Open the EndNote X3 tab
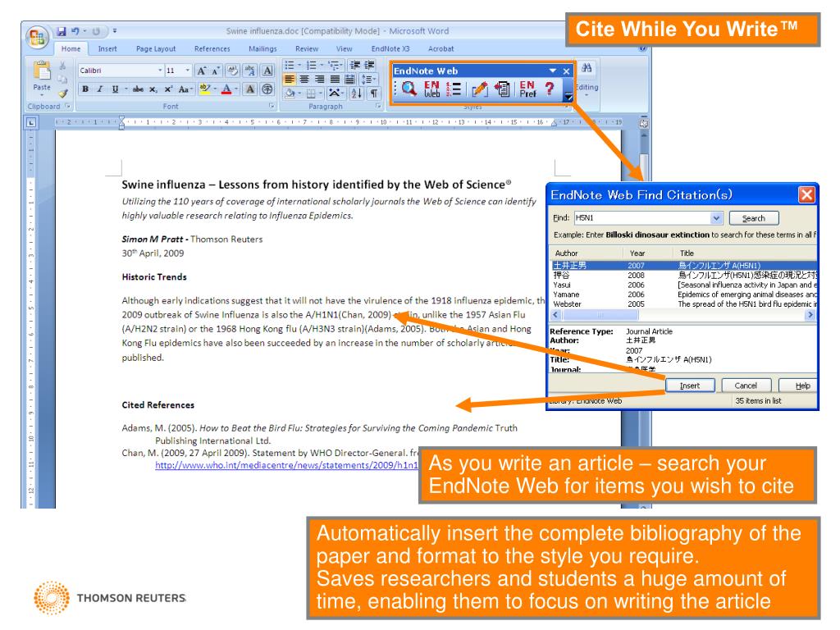 coord(390,48)
